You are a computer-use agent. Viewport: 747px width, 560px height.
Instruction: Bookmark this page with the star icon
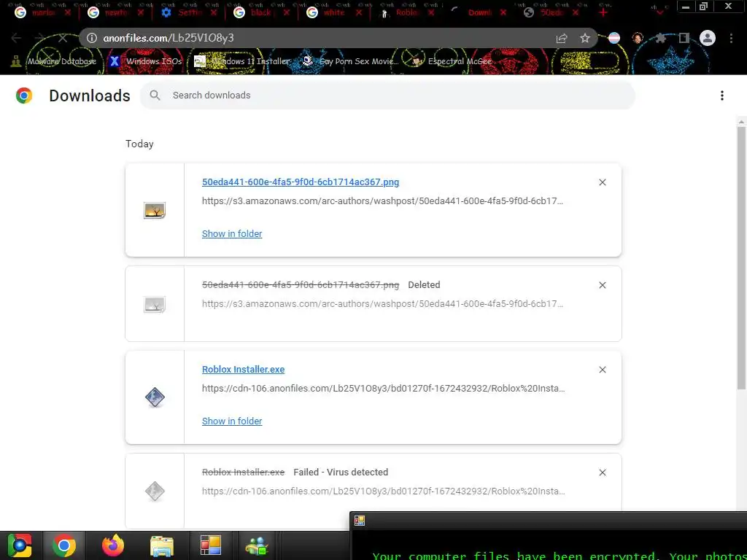tap(585, 39)
